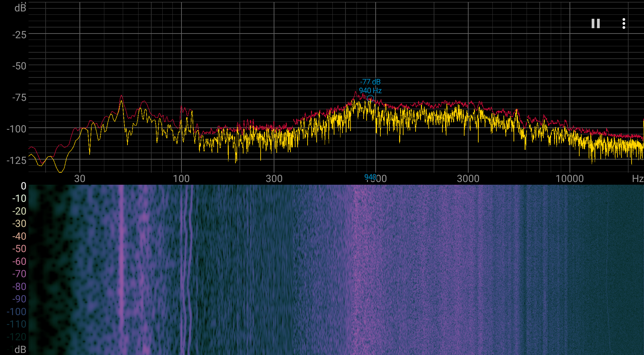Click the -10 value on spectrogram color scale
The height and width of the screenshot is (355, 644).
coord(19,198)
